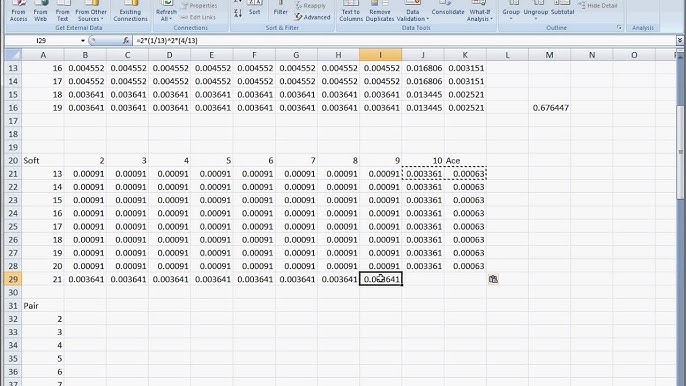This screenshot has height=386, width=686.
Task: Click the Subtotal button
Action: [x=562, y=9]
